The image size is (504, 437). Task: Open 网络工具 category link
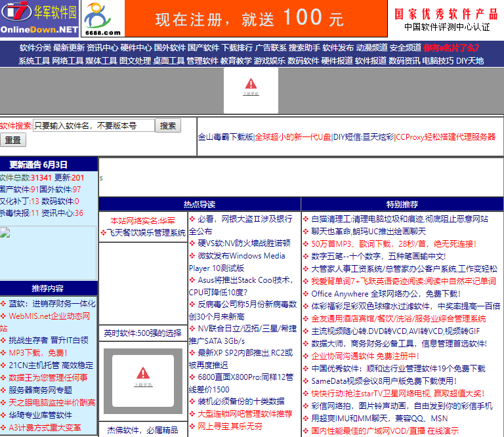(68, 61)
